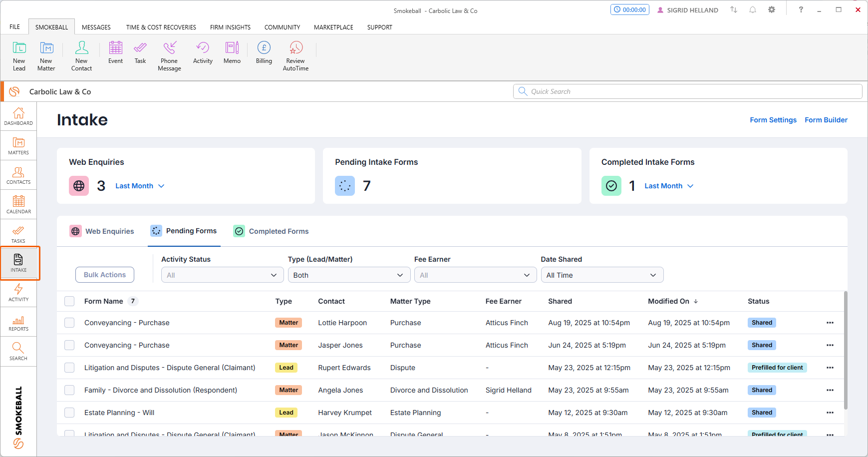The image size is (868, 457).
Task: Create a New Matter from ribbon
Action: point(46,56)
